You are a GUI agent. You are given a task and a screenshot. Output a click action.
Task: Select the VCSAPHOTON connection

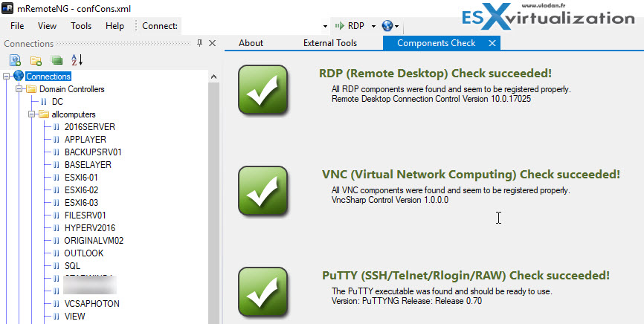[x=92, y=304]
